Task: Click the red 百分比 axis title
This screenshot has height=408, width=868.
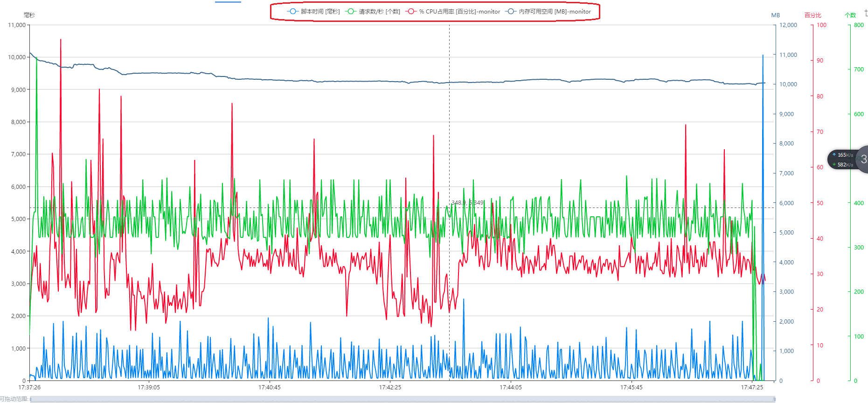Action: click(812, 15)
